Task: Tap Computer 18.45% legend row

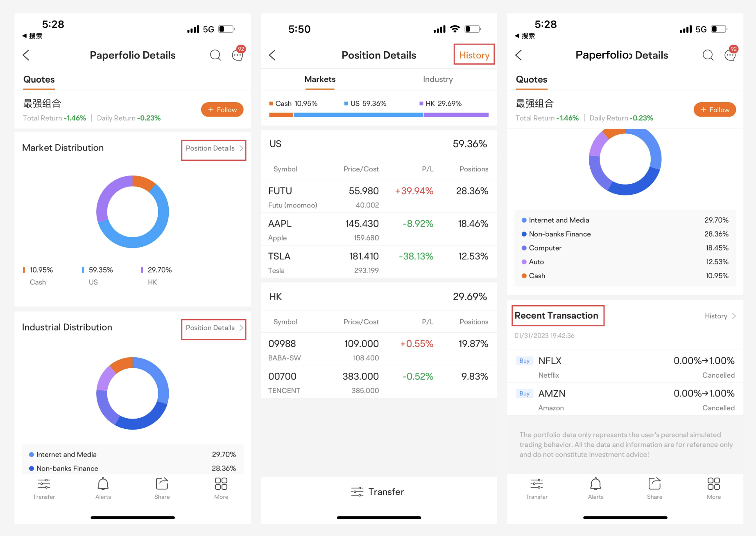Action: click(x=625, y=248)
